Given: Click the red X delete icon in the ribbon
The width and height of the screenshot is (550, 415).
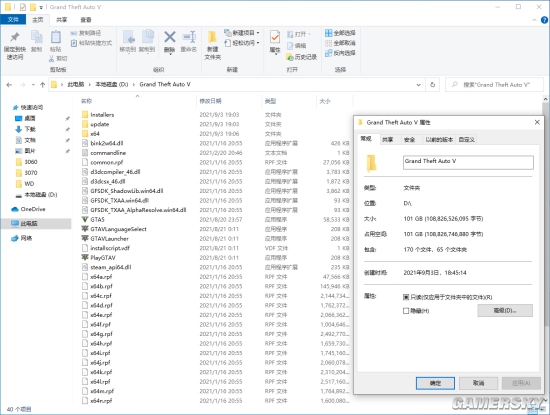Looking at the screenshot, I should coord(170,37).
